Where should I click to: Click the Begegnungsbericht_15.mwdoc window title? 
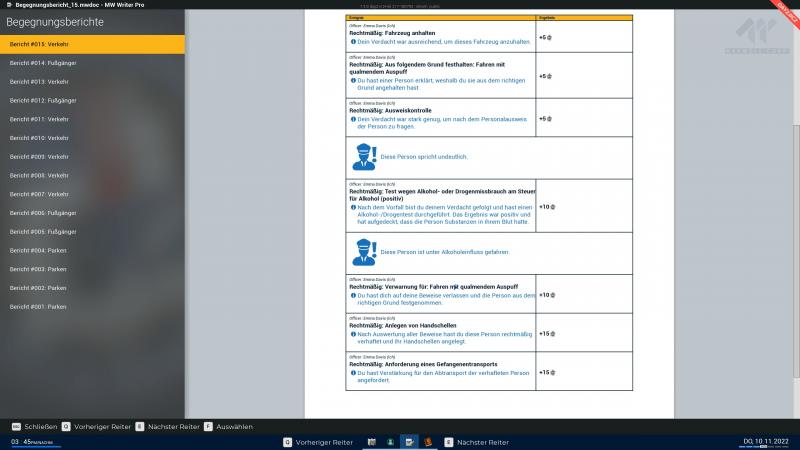point(80,5)
